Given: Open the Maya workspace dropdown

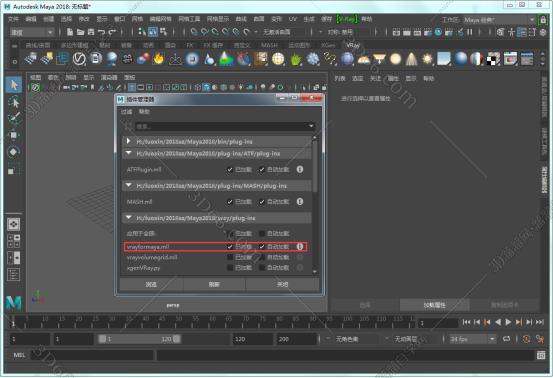Looking at the screenshot, I should [499, 20].
